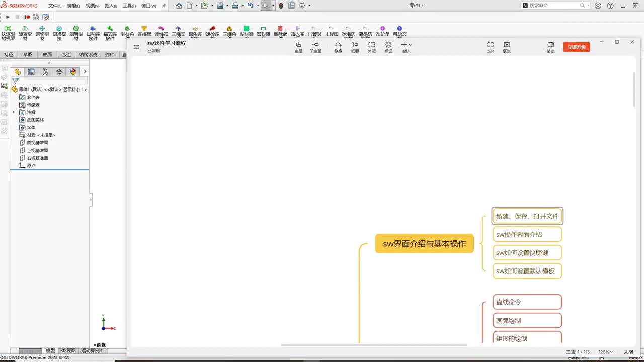Open the FeatureManager design tree tab

pos(18,72)
